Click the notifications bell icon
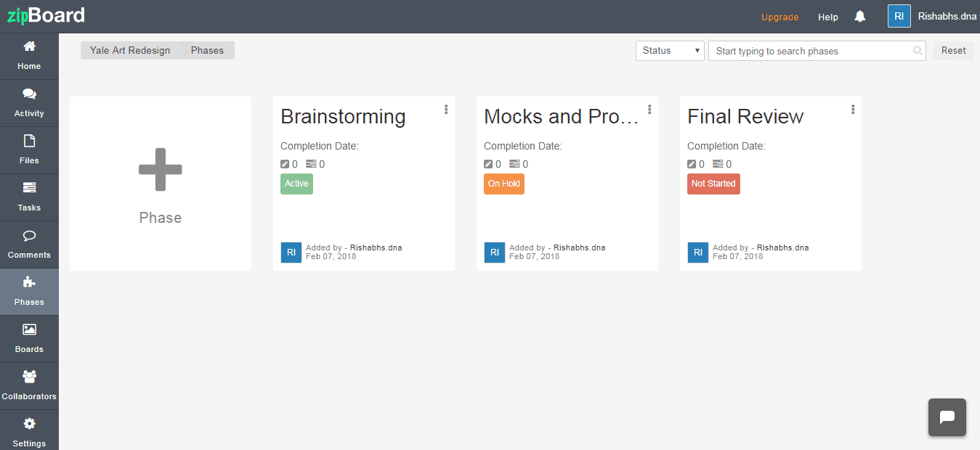The image size is (980, 450). pos(860,17)
